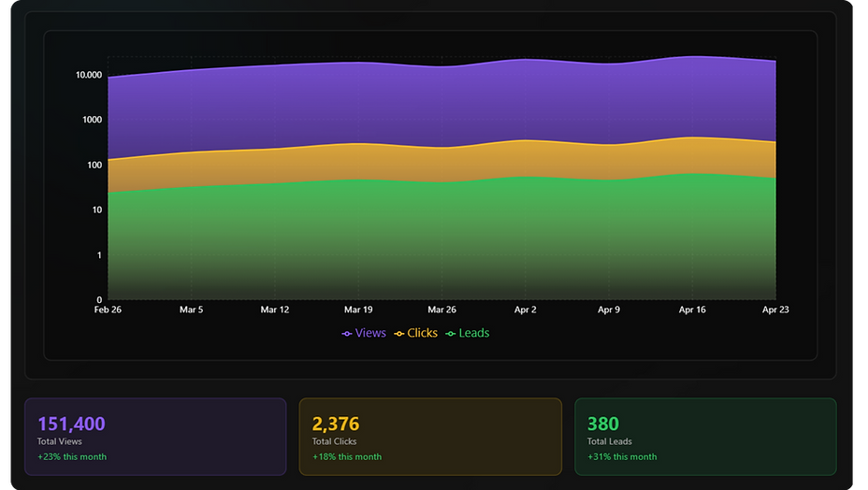Click the Apr 9 x-axis label

click(609, 310)
